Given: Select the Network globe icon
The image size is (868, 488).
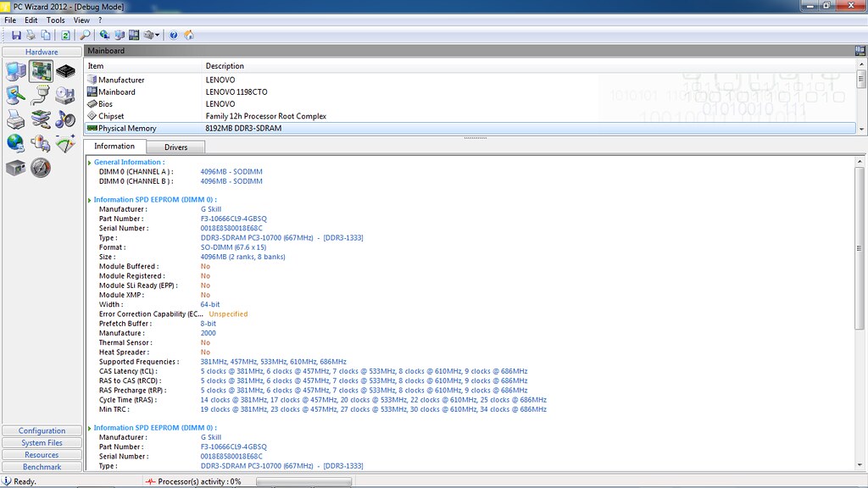Looking at the screenshot, I should tap(16, 143).
